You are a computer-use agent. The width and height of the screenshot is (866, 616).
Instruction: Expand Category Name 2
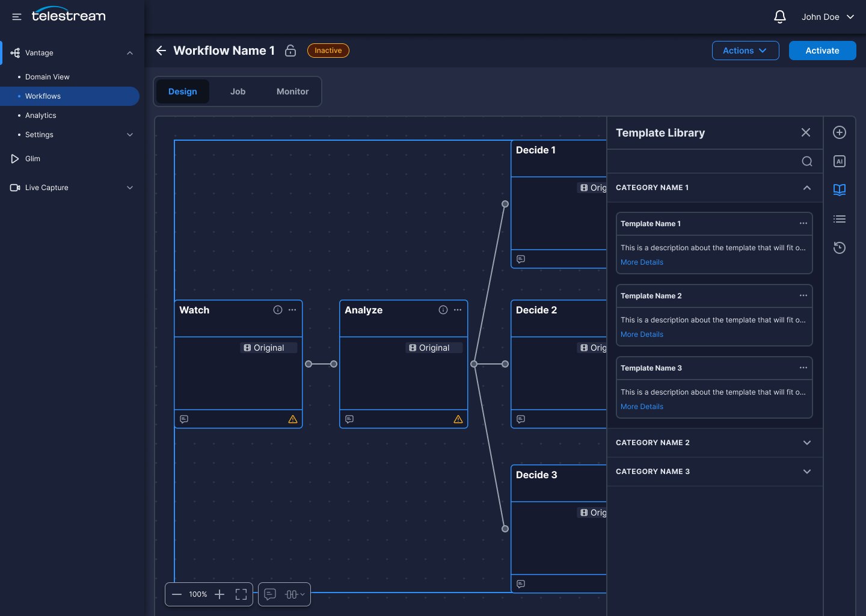[807, 443]
